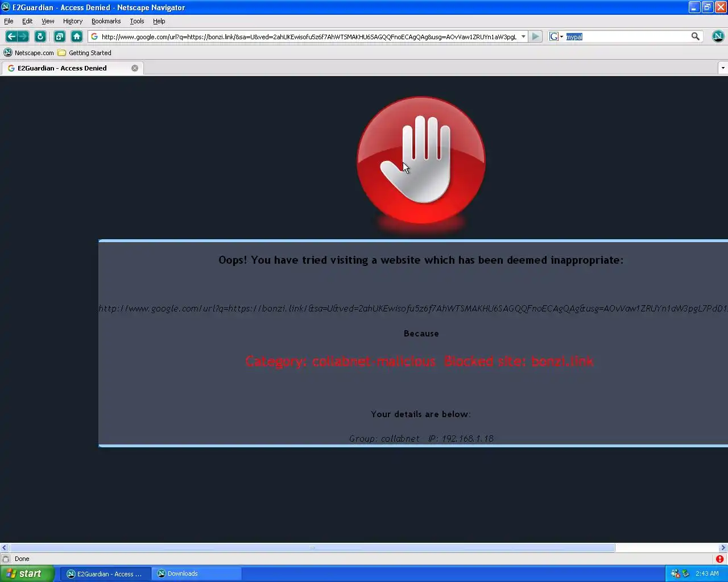The width and height of the screenshot is (728, 582).
Task: Click the taskbar clock showing 2:43 AM
Action: [x=707, y=573]
